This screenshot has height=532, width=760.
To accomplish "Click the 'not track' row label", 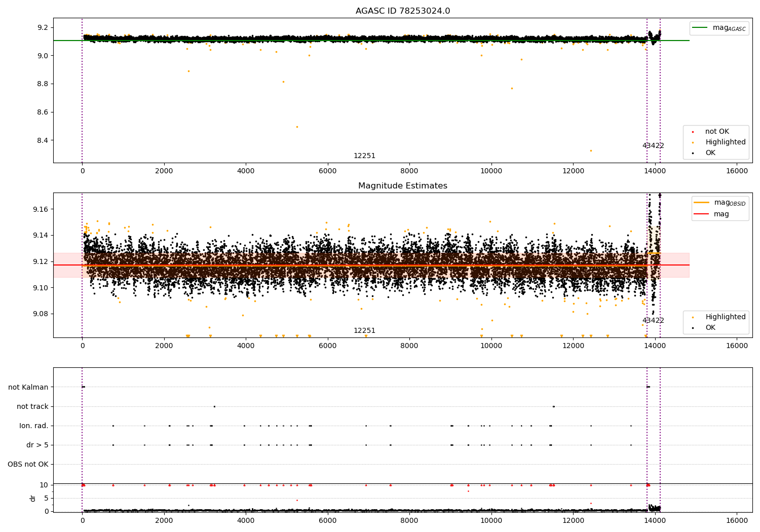I will coord(32,406).
